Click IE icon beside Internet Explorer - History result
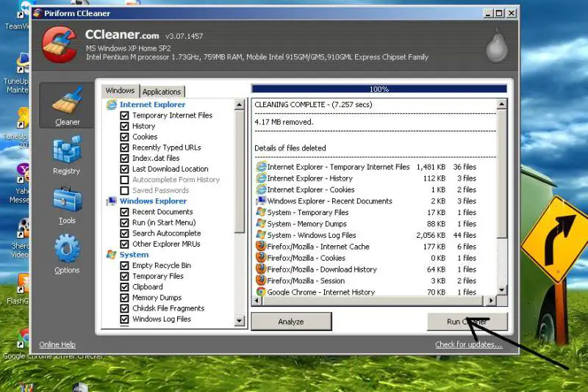The width and height of the screenshot is (588, 392). (261, 178)
